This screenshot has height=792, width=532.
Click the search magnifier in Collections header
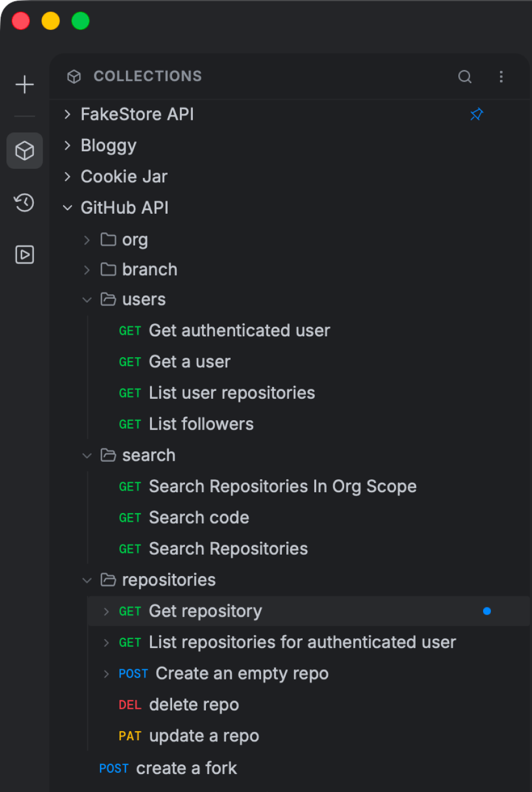pos(465,76)
